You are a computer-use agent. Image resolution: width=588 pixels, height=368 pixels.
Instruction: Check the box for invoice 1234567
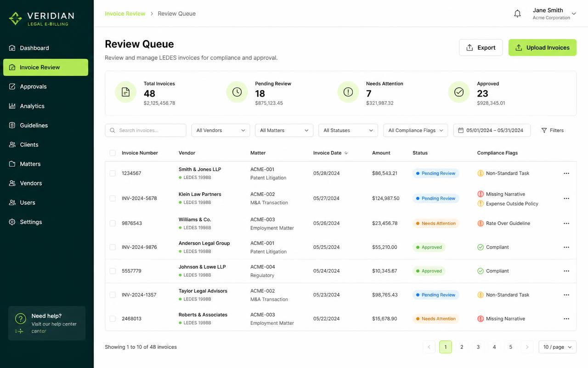(113, 173)
